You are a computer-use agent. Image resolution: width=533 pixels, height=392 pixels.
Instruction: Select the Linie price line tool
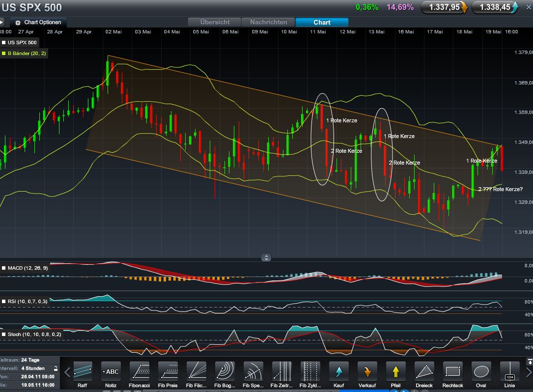[509, 375]
